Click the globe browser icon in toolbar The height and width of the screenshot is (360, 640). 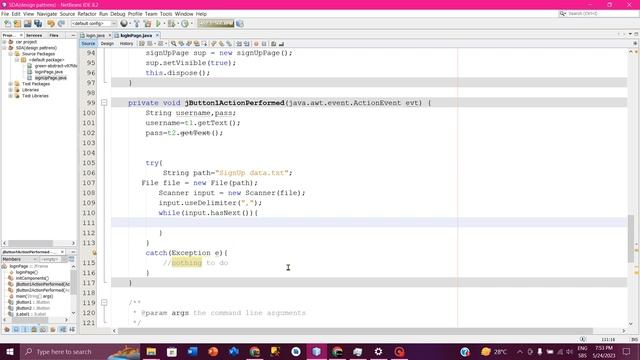(x=124, y=24)
